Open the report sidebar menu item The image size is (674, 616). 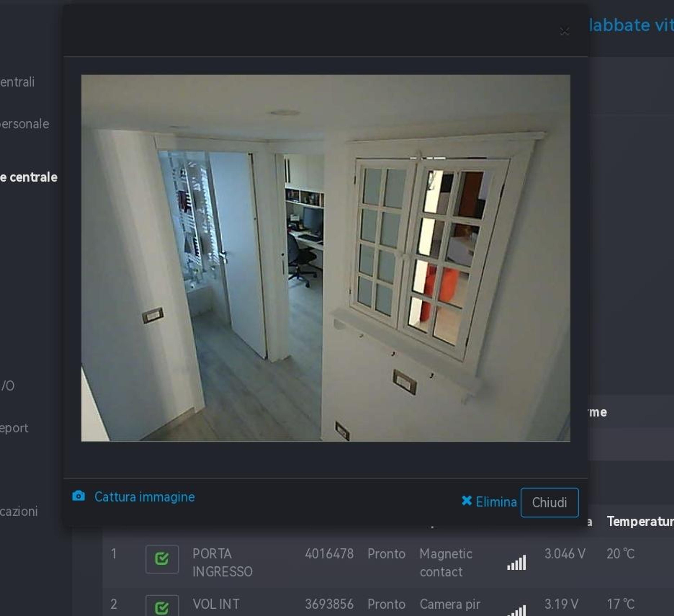click(x=14, y=428)
